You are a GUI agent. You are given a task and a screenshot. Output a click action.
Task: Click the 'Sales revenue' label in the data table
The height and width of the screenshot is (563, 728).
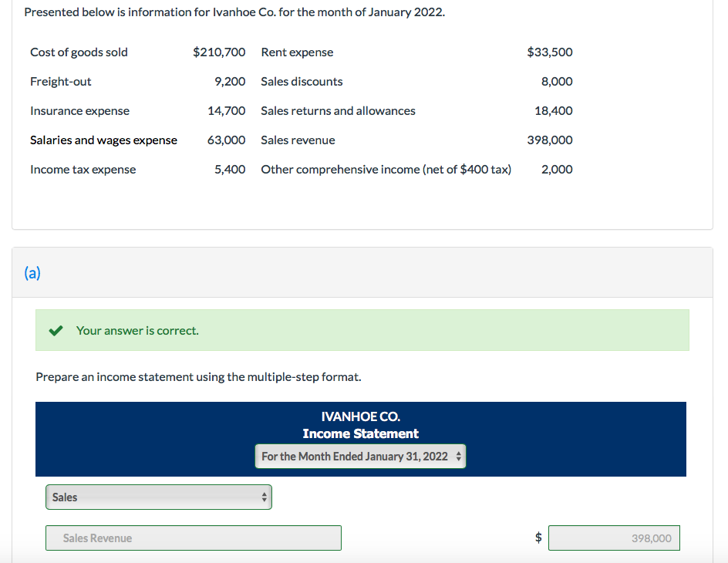pos(298,140)
